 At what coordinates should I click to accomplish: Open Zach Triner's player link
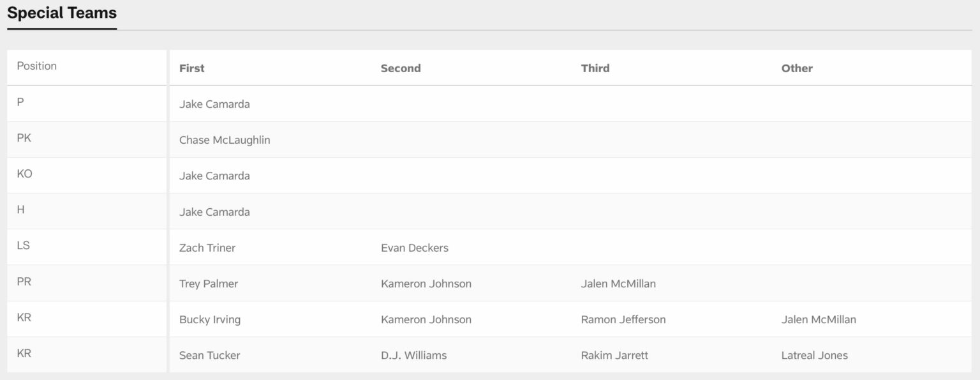pos(207,248)
